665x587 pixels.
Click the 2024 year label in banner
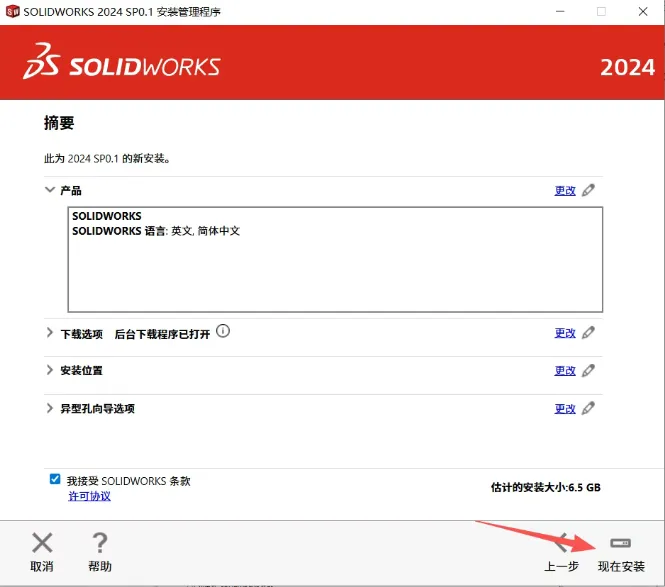coord(628,67)
